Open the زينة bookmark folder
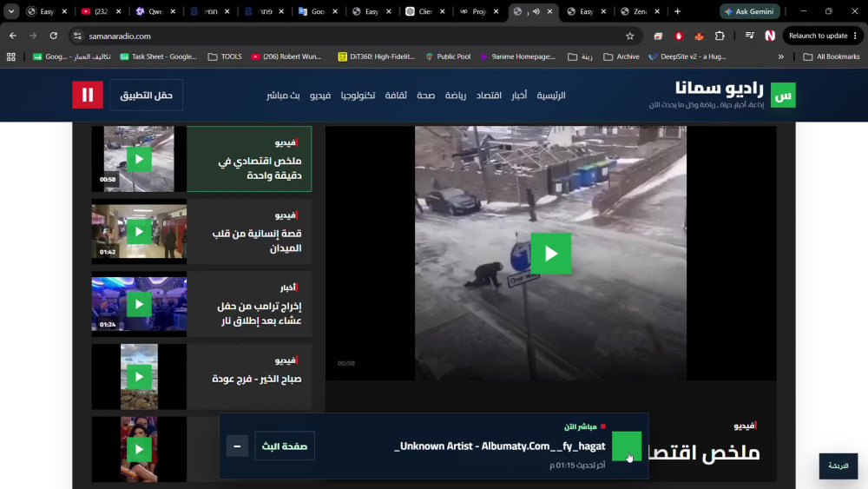868x489 pixels. 580,56
